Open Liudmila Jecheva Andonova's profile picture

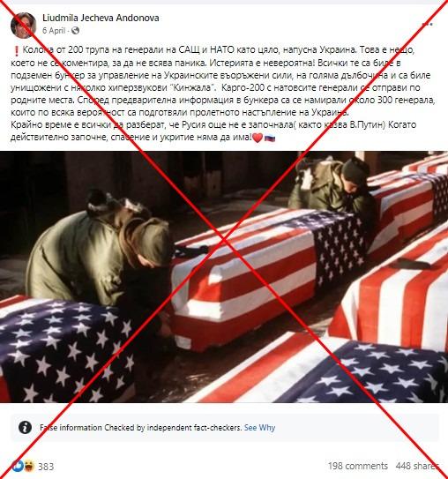[x=23, y=25]
